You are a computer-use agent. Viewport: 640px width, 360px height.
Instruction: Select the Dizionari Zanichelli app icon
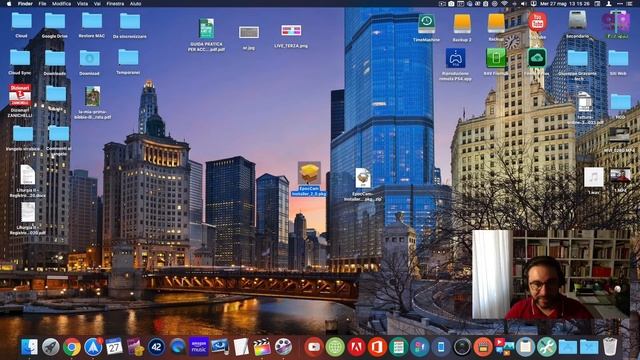[20, 95]
